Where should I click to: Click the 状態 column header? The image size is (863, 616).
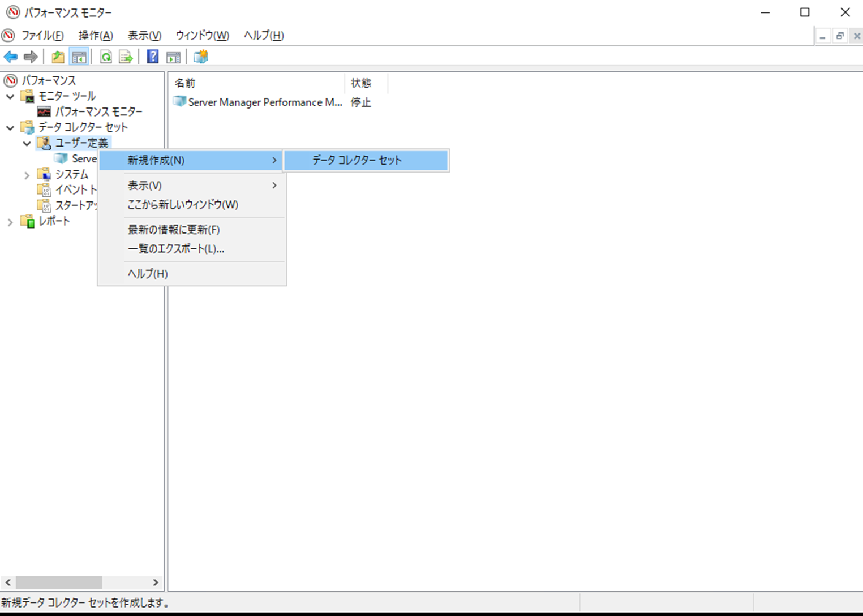[x=366, y=83]
